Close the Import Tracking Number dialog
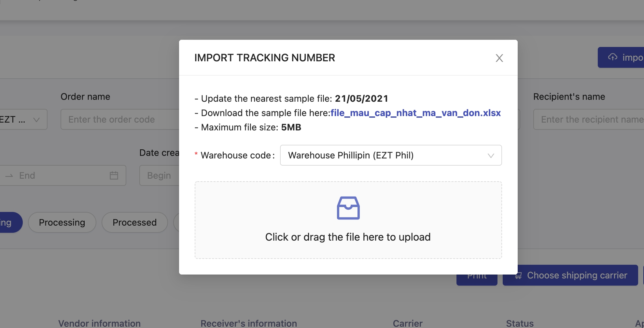Image resolution: width=644 pixels, height=328 pixels. (x=499, y=58)
